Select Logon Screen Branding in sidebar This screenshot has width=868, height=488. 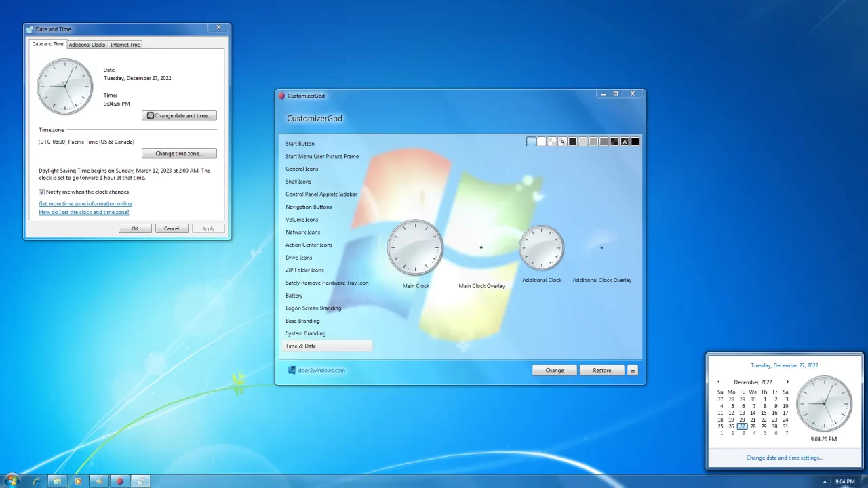313,308
